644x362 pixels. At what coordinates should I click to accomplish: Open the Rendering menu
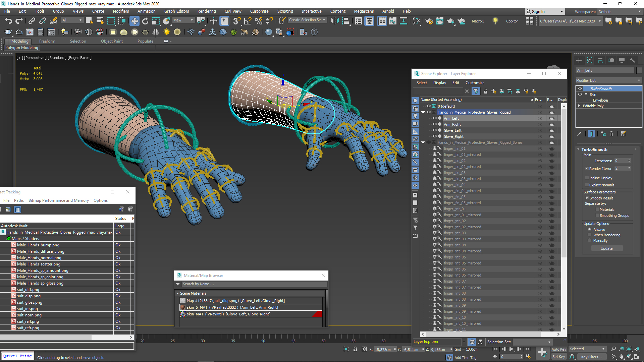206,11
